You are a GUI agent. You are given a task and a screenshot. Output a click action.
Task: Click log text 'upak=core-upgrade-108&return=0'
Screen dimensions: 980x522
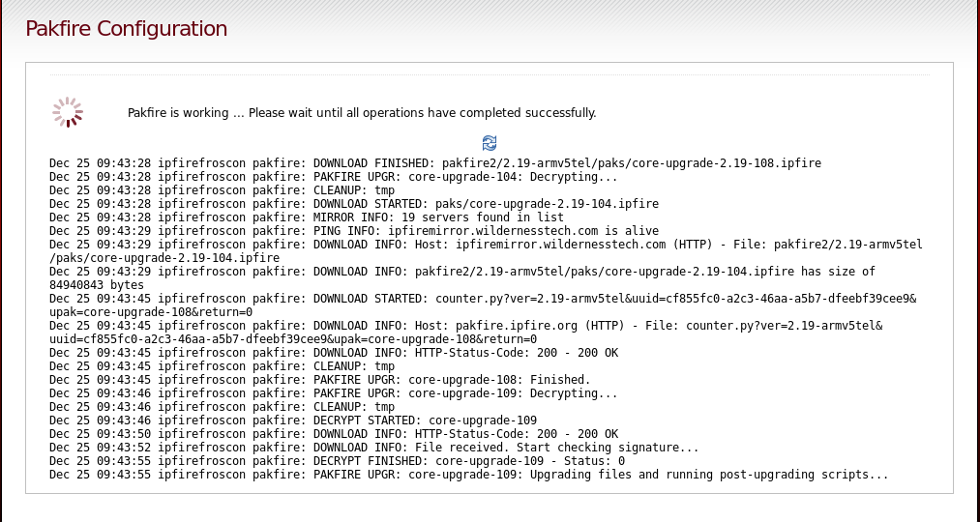pos(151,313)
